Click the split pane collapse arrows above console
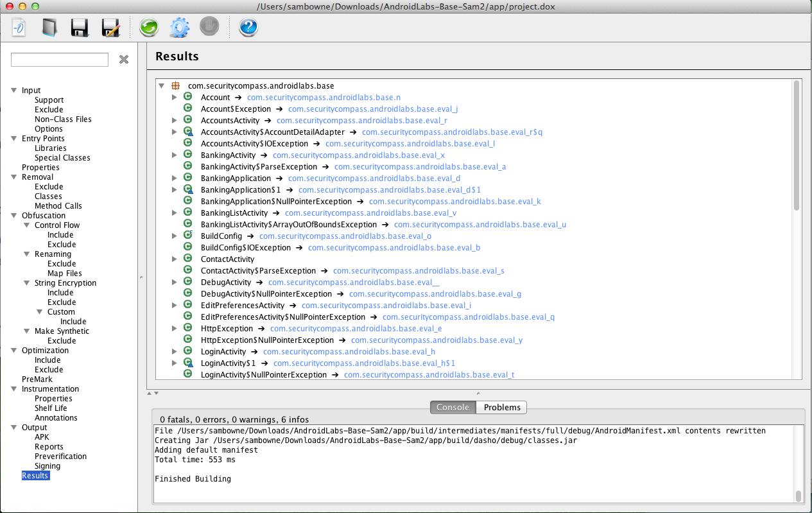The height and width of the screenshot is (513, 812). (153, 393)
